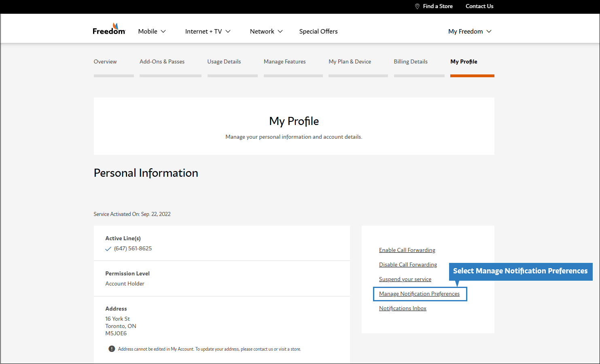Go to the Manage Features tab

[285, 61]
